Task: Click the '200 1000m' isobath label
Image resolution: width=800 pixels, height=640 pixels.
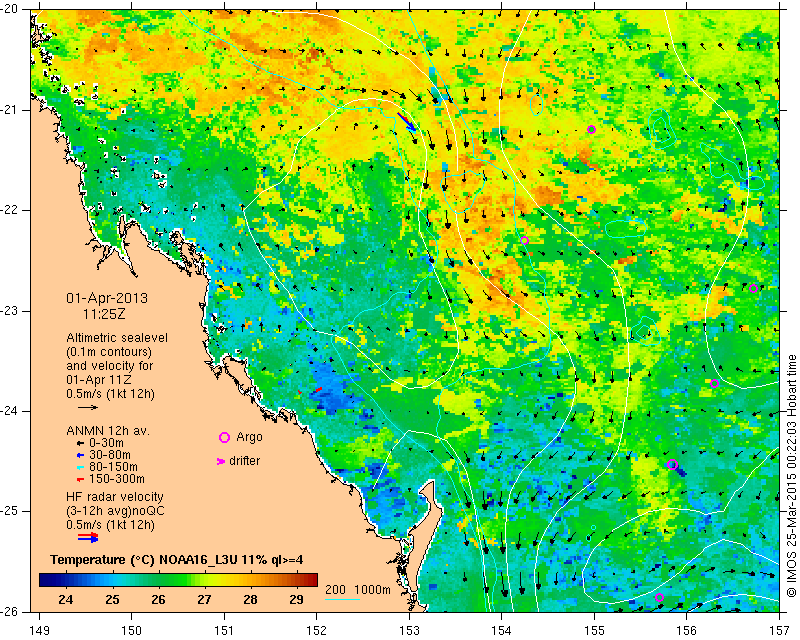Action: [358, 590]
